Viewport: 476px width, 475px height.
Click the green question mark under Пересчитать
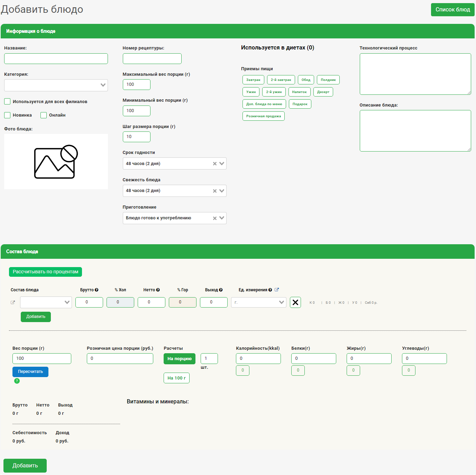[x=17, y=381]
